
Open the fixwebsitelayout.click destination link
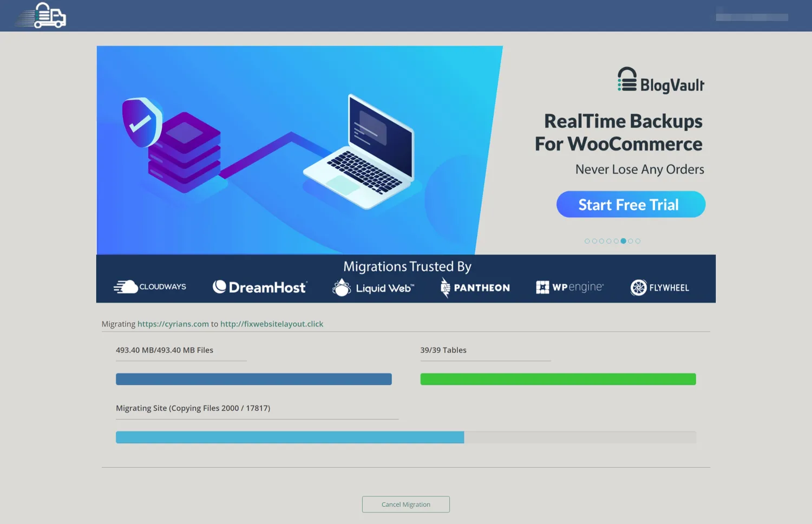click(x=271, y=324)
